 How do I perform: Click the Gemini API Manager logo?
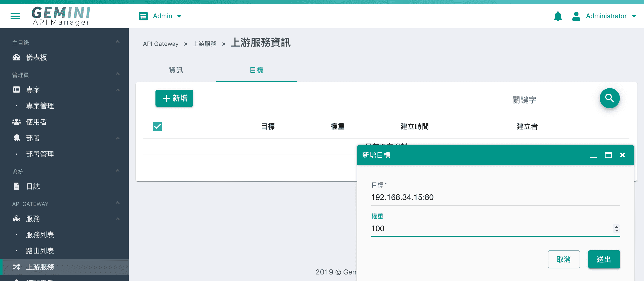point(61,16)
